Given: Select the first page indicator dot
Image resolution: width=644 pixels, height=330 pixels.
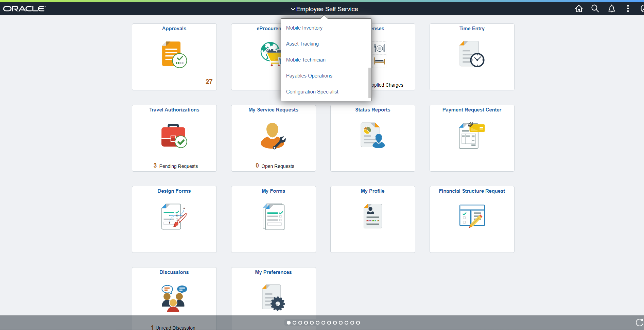Looking at the screenshot, I should pos(289,323).
